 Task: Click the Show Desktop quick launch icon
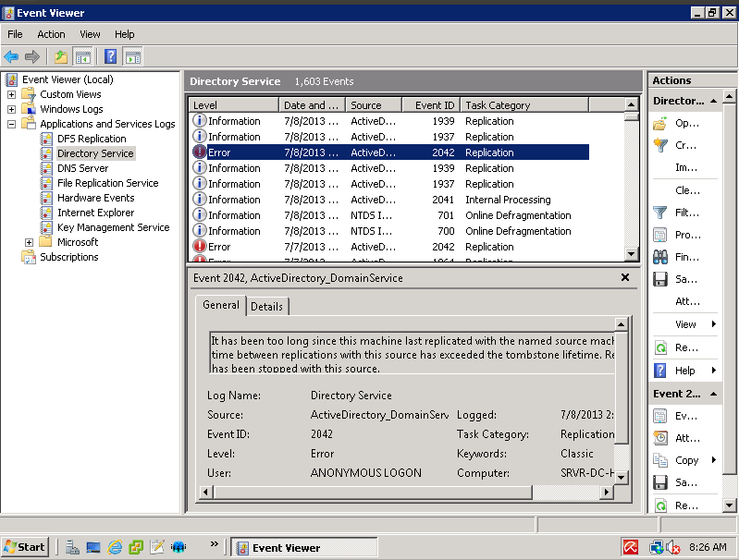[93, 547]
